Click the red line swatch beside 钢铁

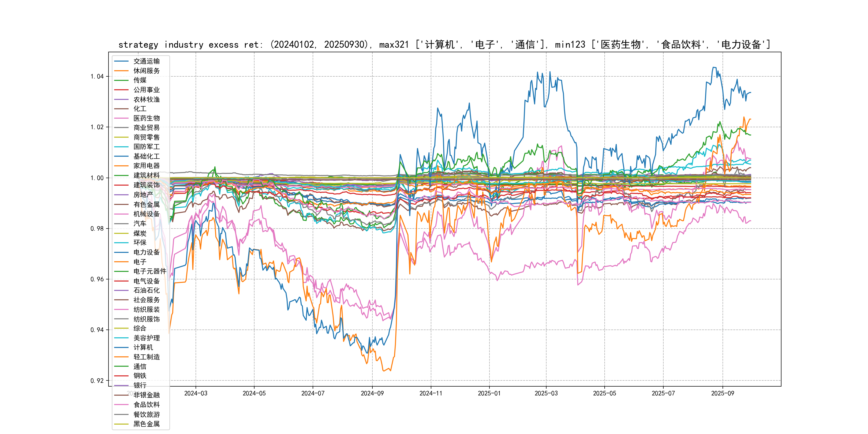click(x=121, y=376)
